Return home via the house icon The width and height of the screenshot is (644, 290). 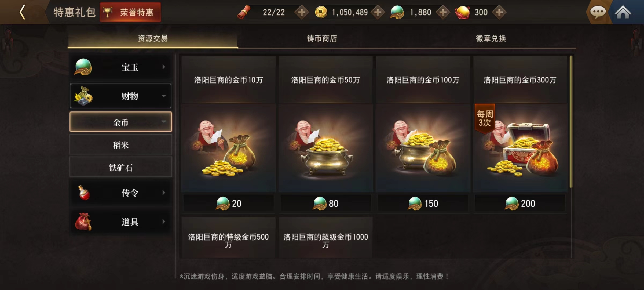(x=623, y=12)
